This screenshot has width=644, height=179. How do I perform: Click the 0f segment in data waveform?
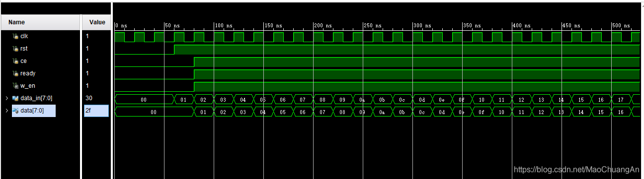[482, 112]
